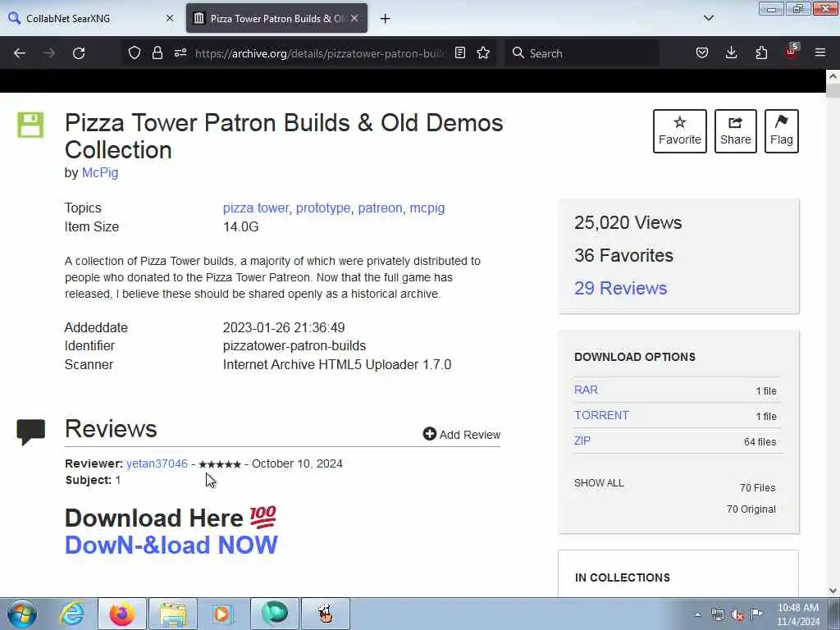Open reviewer yetan37046 profile

(x=157, y=463)
